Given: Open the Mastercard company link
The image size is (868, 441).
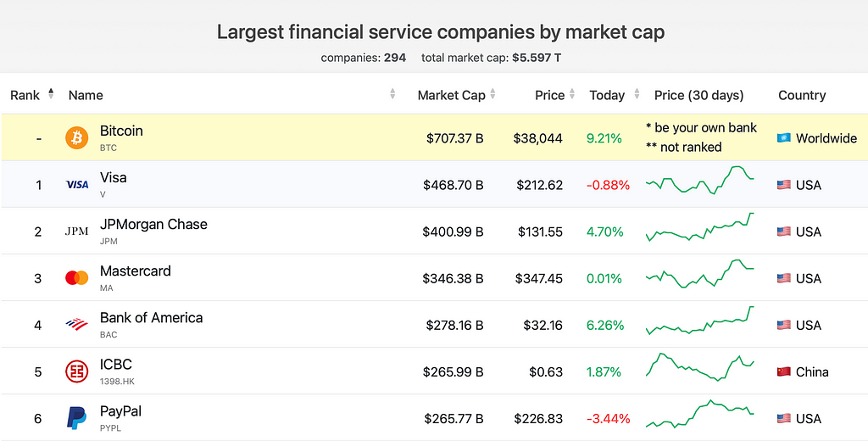Looking at the screenshot, I should pos(135,271).
